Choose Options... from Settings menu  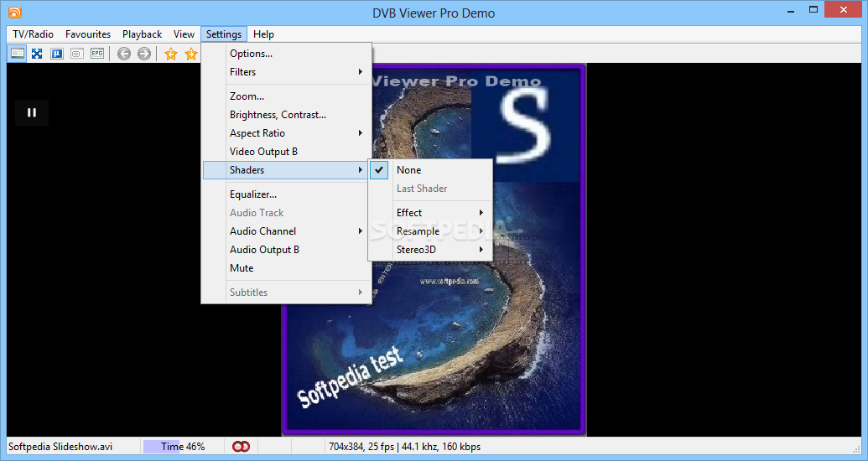pos(287,54)
